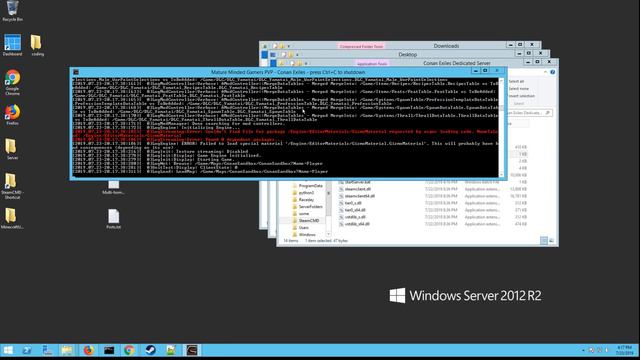
Task: Launch Firefox from the desktop shortcut
Action: pos(12,115)
